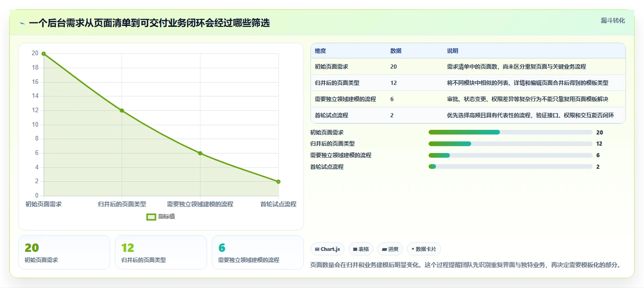Viewport: 644px width, 288px height.
Task: Click the 数据 table column header
Action: coord(396,51)
